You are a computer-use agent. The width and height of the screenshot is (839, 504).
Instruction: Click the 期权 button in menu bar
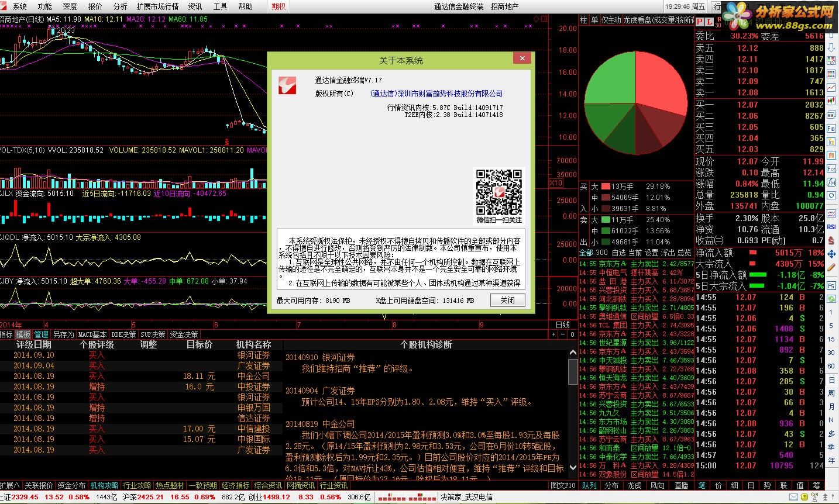(x=279, y=6)
